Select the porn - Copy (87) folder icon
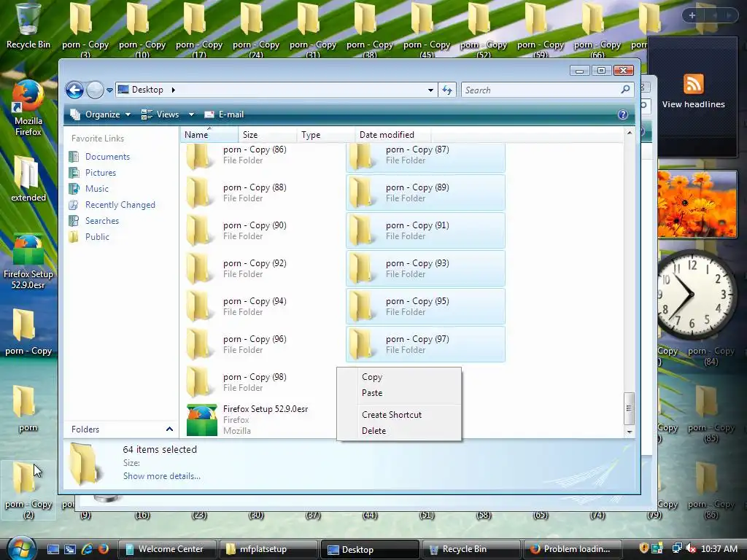This screenshot has width=747, height=560. point(360,156)
